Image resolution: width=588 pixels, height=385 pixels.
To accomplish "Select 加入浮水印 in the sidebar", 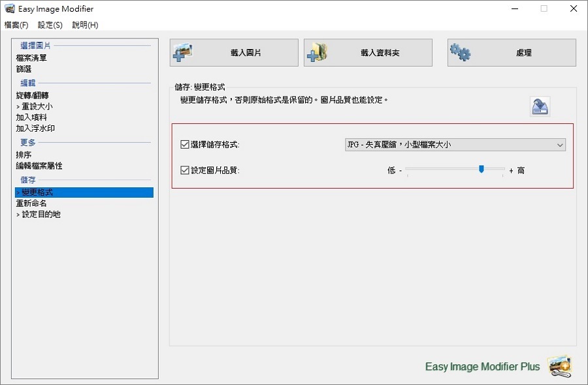I will click(x=35, y=129).
